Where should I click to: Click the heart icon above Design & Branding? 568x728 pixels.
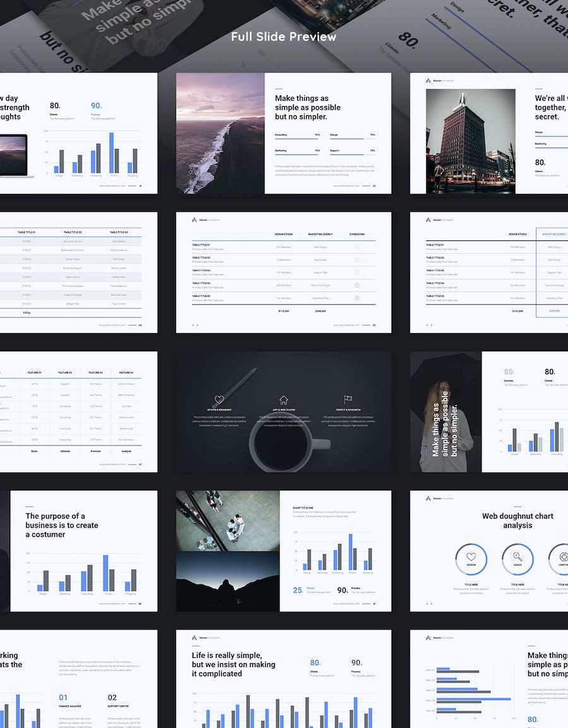(219, 399)
